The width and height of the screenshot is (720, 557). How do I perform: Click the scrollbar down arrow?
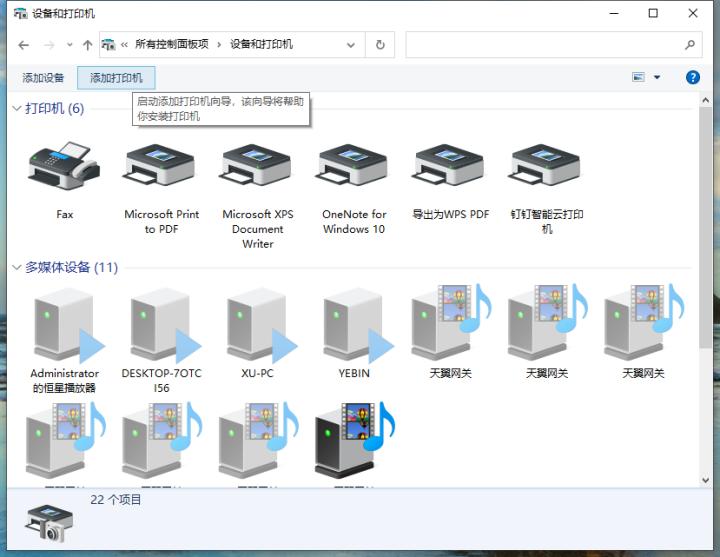[706, 480]
